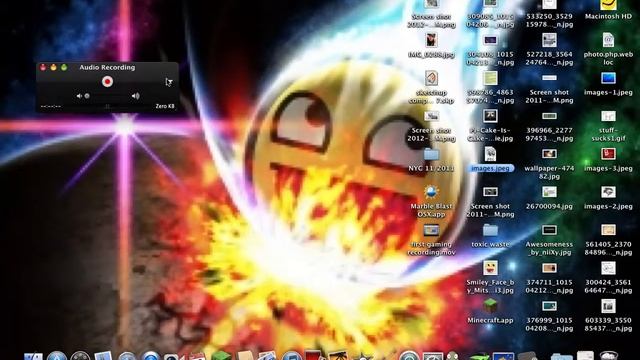640x360 pixels.
Task: Select the images-1.jpeg file
Action: tap(608, 78)
